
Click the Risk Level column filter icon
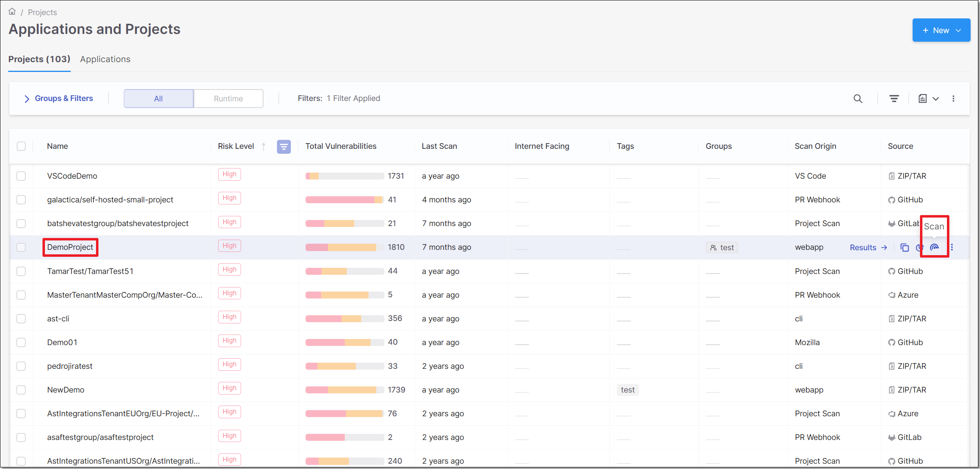pyautogui.click(x=284, y=146)
